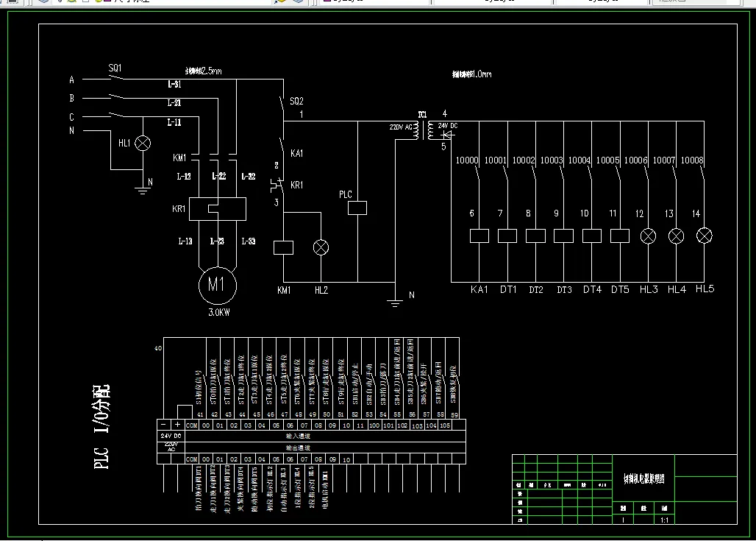Select phase label A at power input

pyautogui.click(x=72, y=79)
